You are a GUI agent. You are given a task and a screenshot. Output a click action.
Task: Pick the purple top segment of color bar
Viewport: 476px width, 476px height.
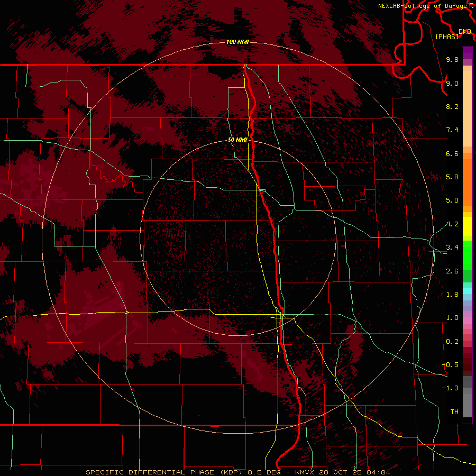pos(467,53)
